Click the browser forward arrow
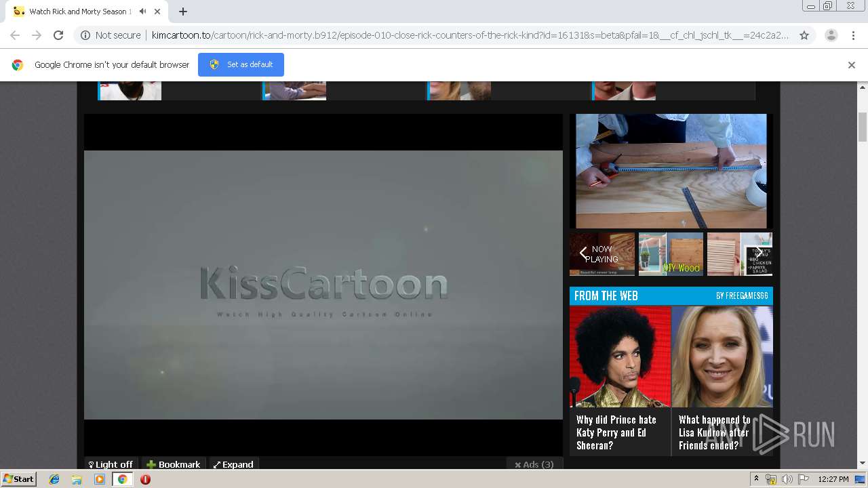This screenshot has width=868, height=488. (x=37, y=35)
